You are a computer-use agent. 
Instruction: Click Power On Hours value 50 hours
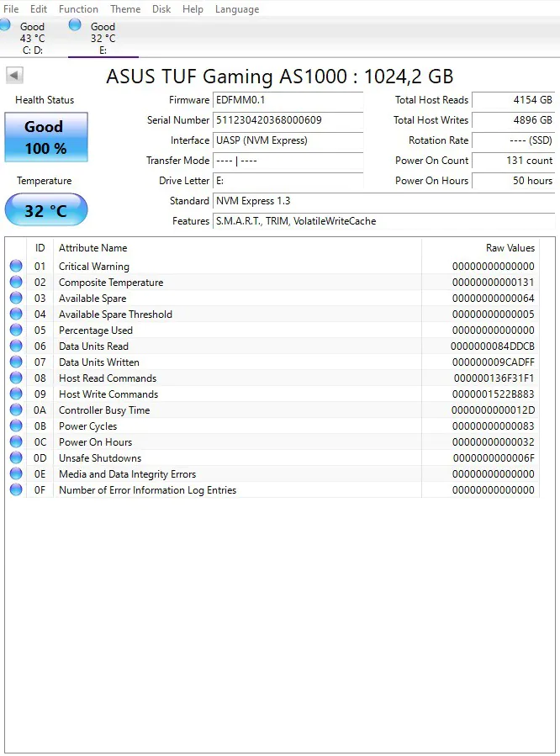click(513, 181)
